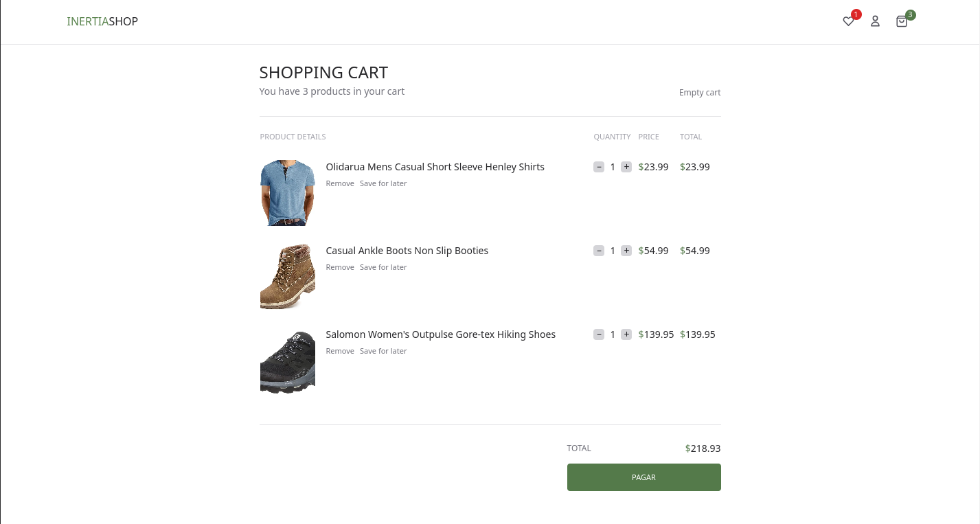This screenshot has width=980, height=524.
Task: Remove the Casual Ankle Boots item
Action: (340, 267)
